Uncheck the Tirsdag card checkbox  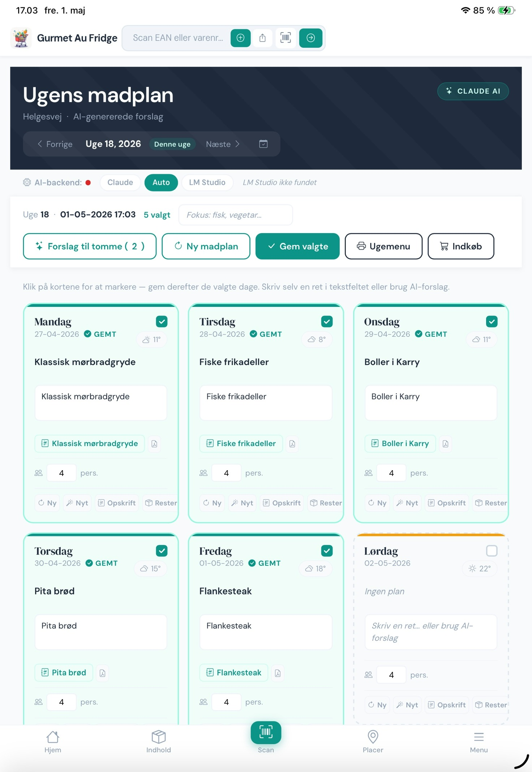tap(327, 321)
